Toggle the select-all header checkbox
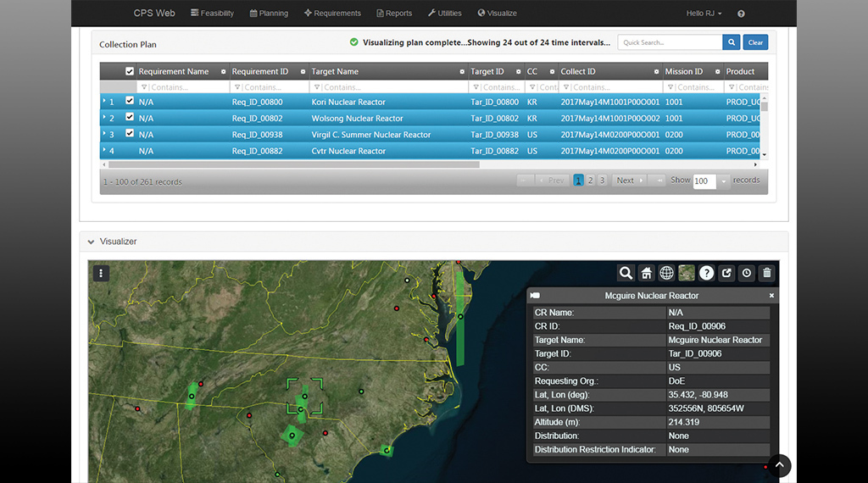Screen dimensions: 868x483 (x=130, y=72)
